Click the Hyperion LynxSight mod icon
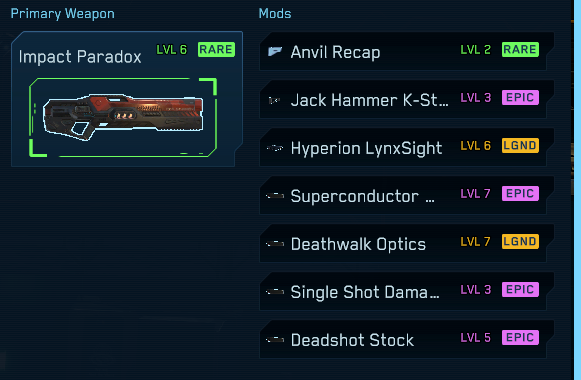 pyautogui.click(x=275, y=148)
